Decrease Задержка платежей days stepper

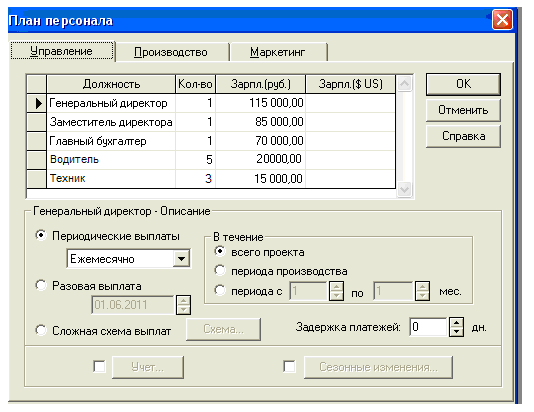point(456,332)
